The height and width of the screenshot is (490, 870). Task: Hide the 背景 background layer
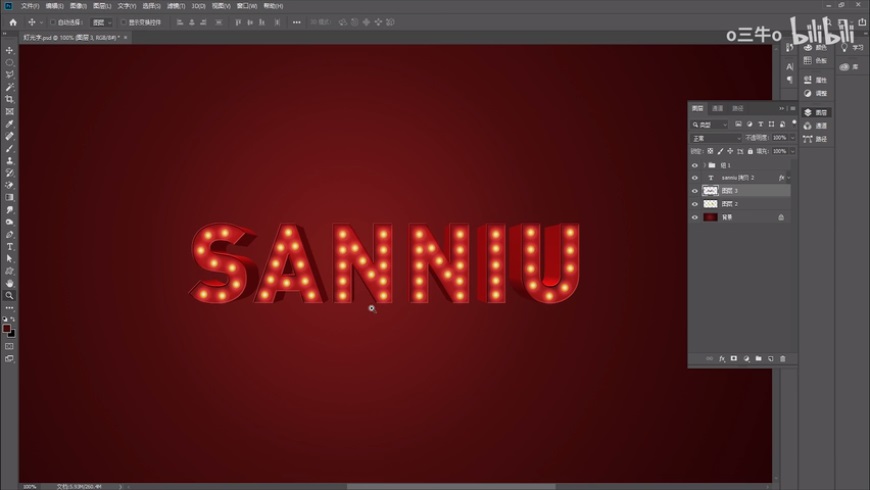695,216
